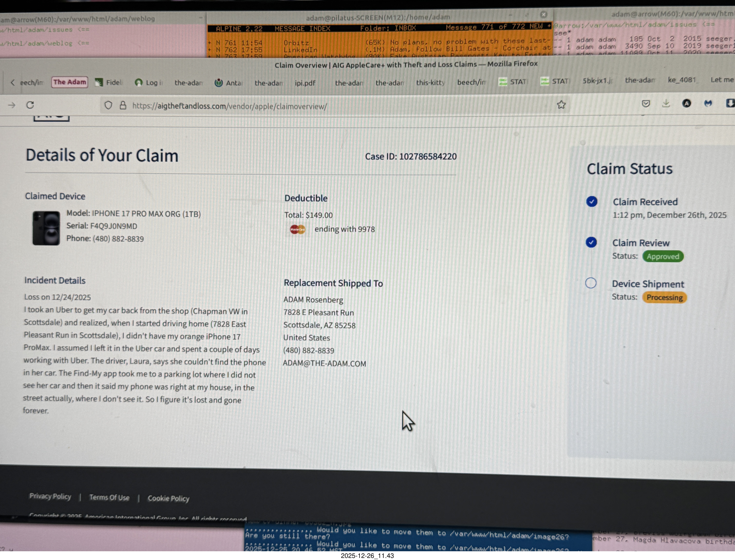This screenshot has height=560, width=735.
Task: Switch to the ipi.pdf tab
Action: [x=305, y=83]
